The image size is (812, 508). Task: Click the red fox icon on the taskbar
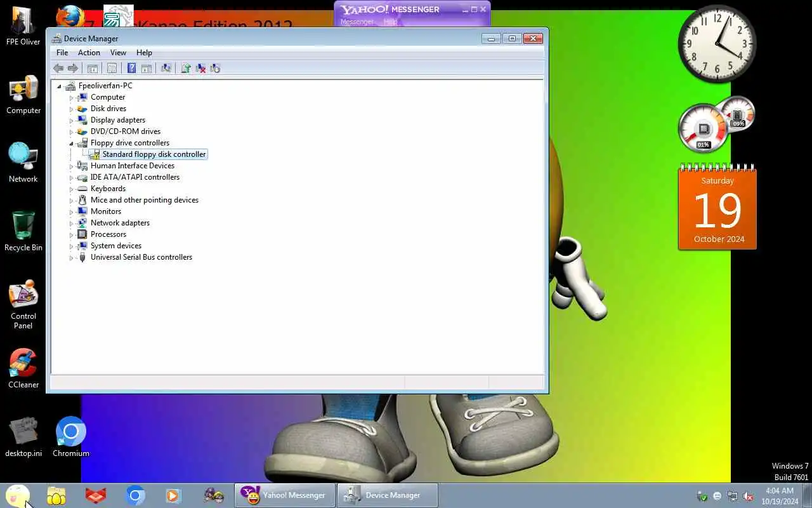click(96, 495)
